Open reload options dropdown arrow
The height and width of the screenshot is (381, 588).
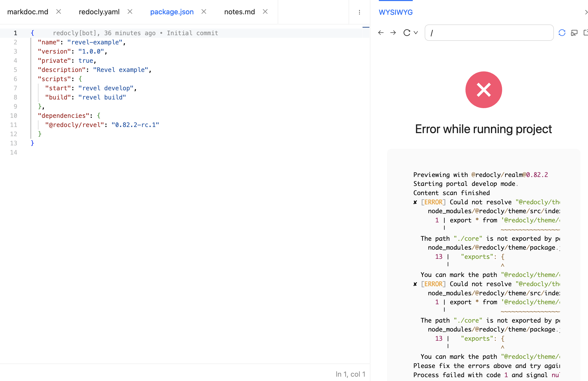[416, 33]
